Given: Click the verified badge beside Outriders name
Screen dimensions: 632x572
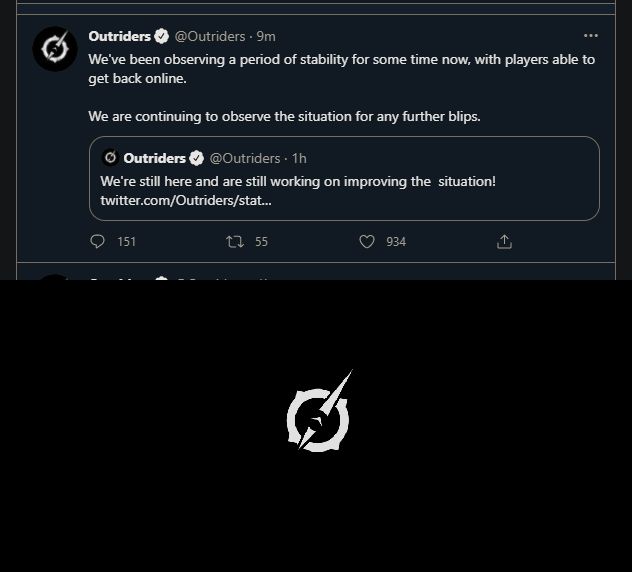Looking at the screenshot, I should pos(161,36).
